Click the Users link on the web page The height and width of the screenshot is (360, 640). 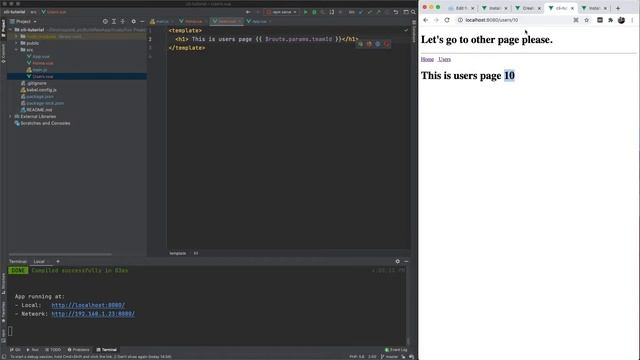(444, 59)
